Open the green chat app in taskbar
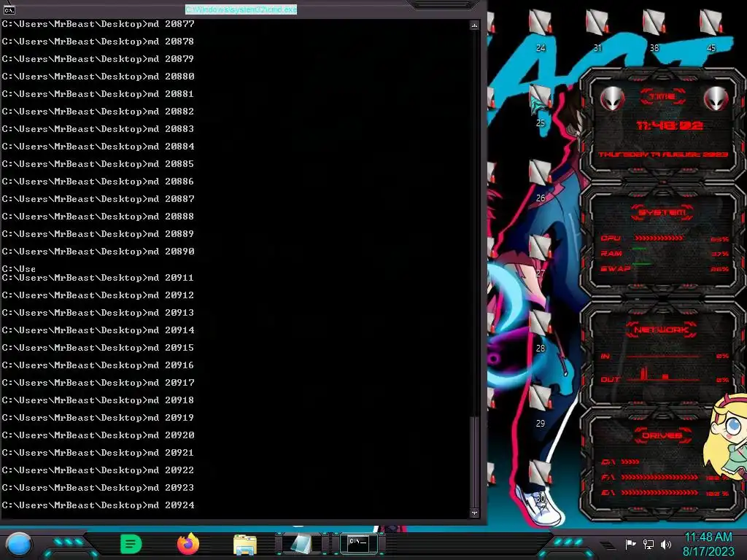 (x=131, y=544)
